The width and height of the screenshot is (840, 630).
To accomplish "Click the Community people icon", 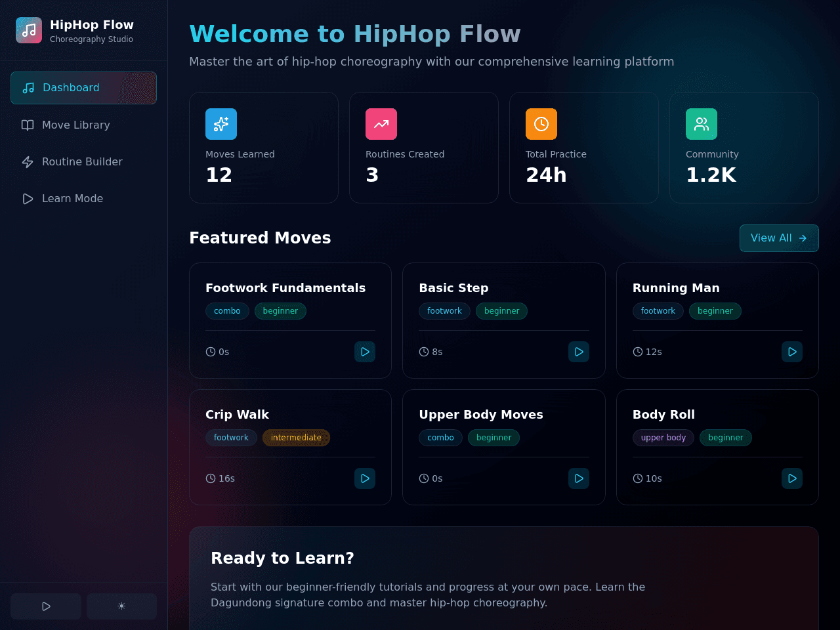I will (x=702, y=124).
